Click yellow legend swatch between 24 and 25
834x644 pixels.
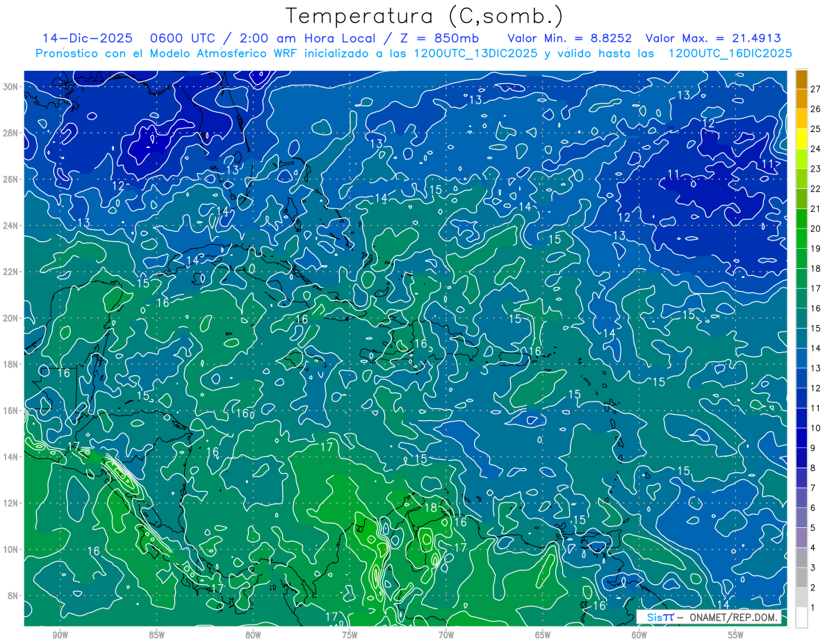pos(801,139)
